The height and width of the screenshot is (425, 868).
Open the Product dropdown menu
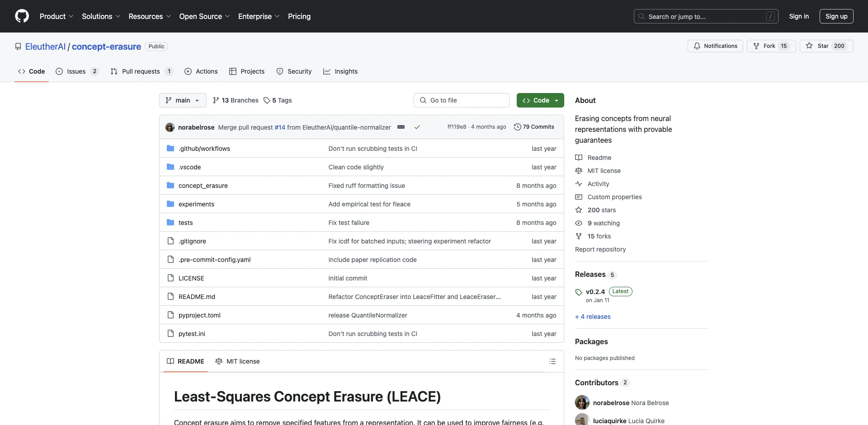pos(57,16)
